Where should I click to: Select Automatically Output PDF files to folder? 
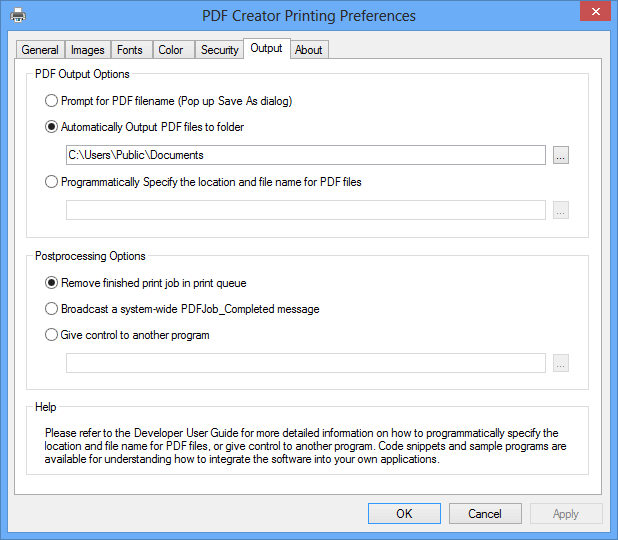click(52, 127)
